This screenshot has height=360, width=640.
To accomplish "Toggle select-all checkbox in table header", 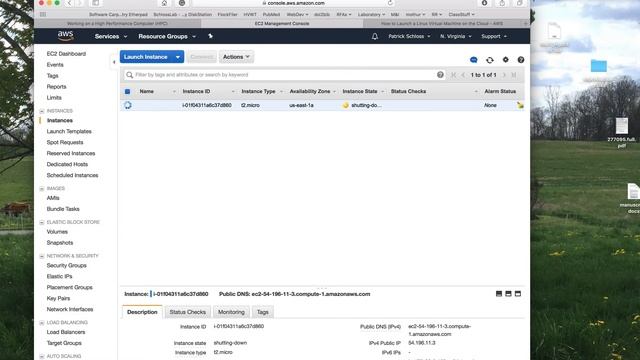I will tap(127, 91).
